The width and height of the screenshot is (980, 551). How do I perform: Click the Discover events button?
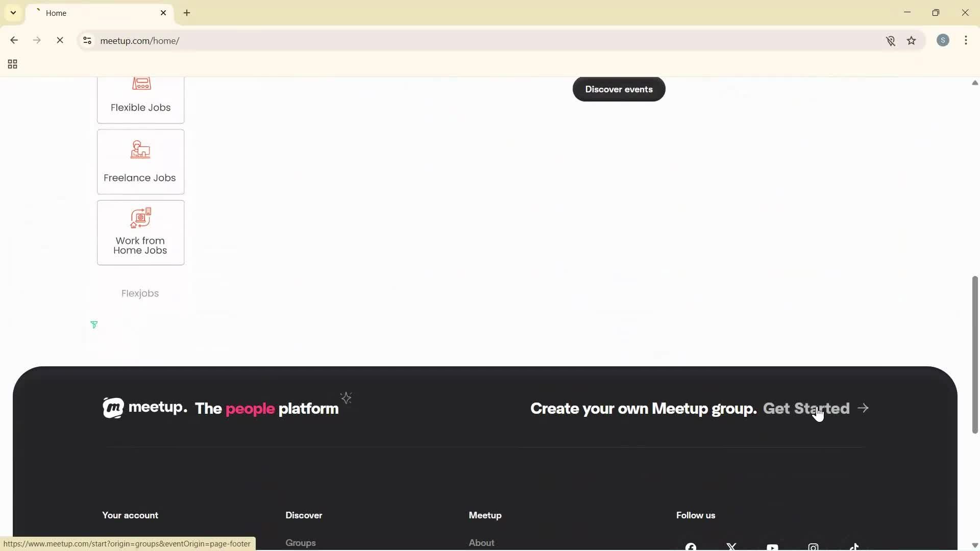pyautogui.click(x=619, y=89)
